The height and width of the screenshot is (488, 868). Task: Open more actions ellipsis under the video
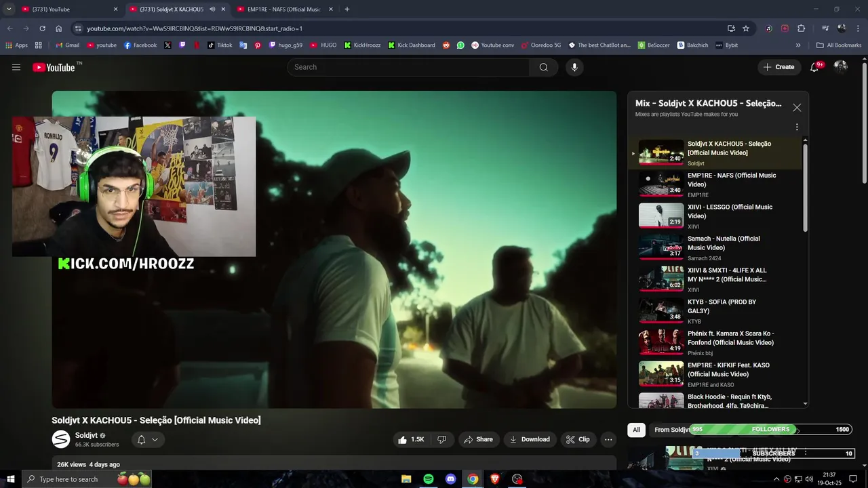coord(608,439)
